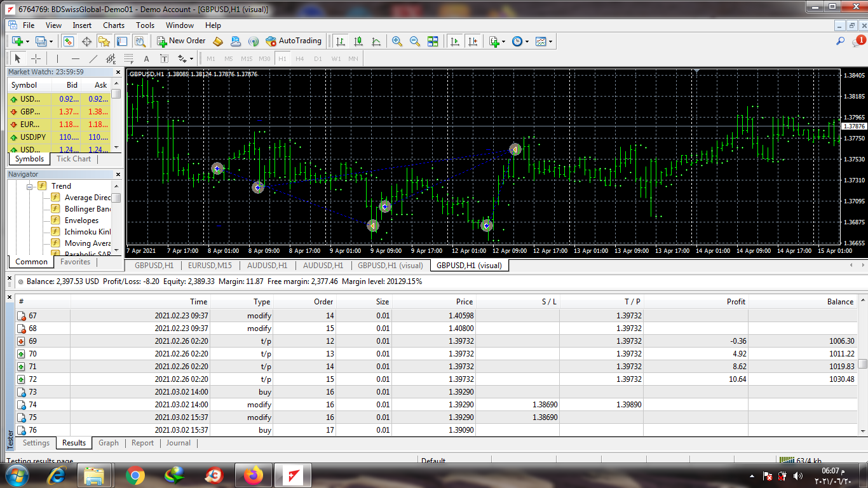868x488 pixels.
Task: Switch chart to candlesticks view
Action: [x=358, y=41]
